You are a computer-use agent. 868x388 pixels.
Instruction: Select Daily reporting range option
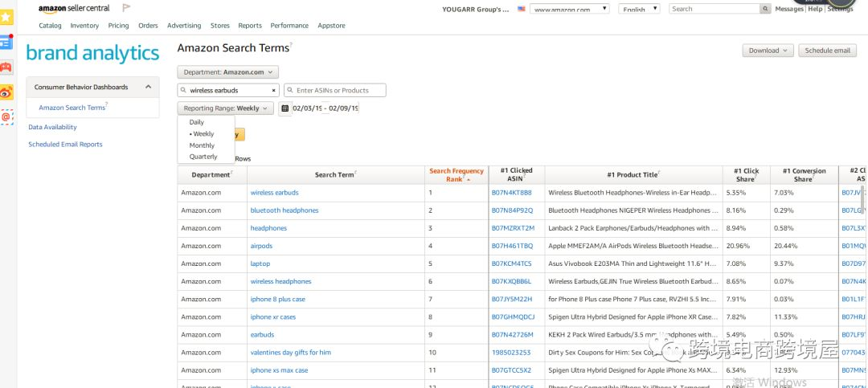click(197, 122)
